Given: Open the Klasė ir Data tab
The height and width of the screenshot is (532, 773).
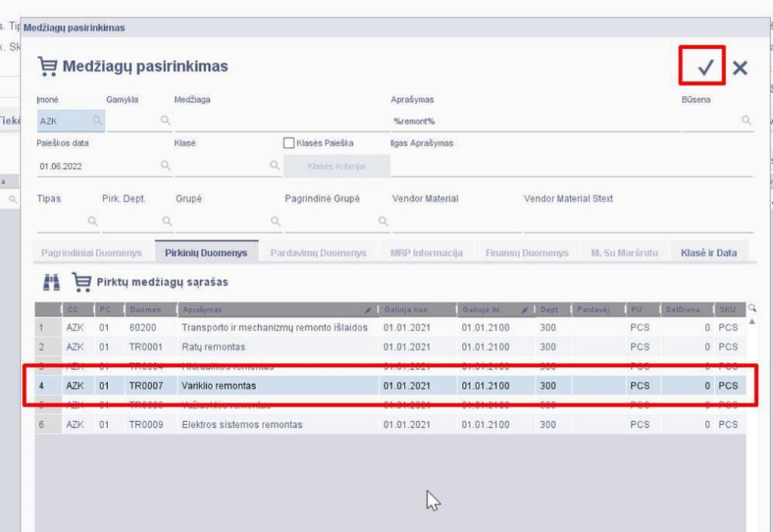Looking at the screenshot, I should click(x=708, y=253).
